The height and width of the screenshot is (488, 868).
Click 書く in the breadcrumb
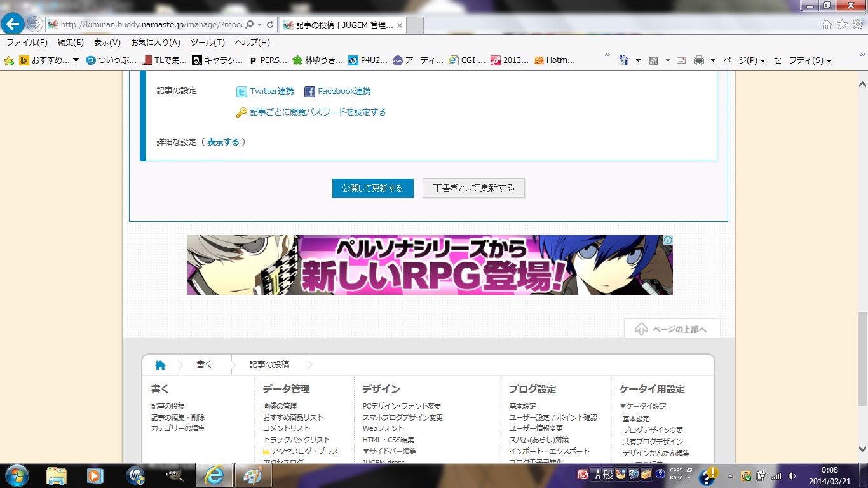click(204, 364)
